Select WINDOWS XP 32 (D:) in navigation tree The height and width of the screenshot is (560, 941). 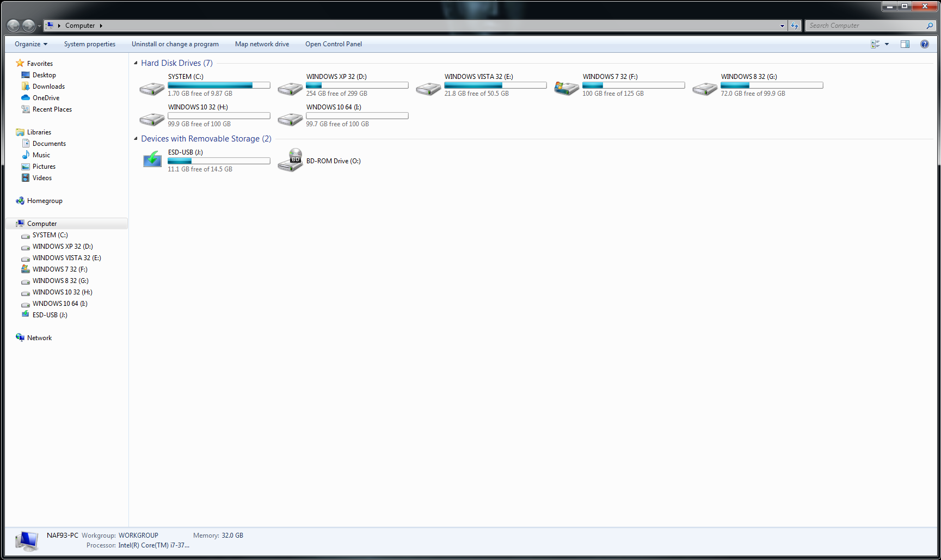pos(63,247)
